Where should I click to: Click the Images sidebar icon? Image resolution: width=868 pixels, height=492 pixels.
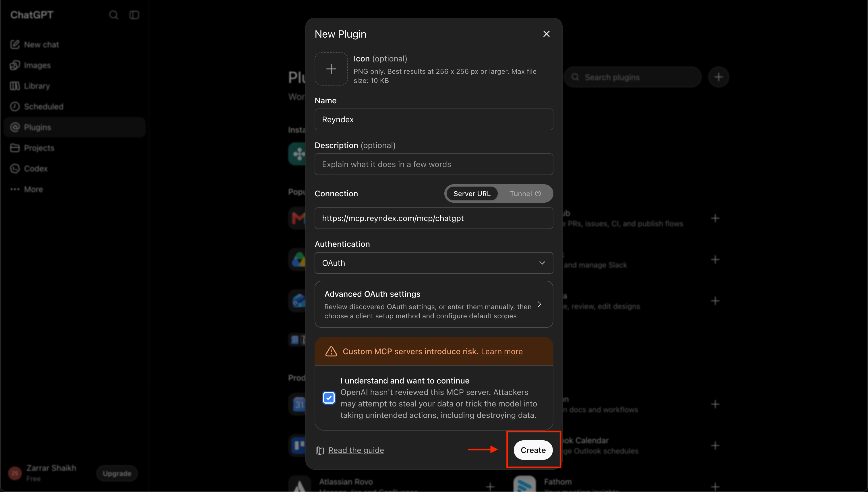pyautogui.click(x=15, y=65)
